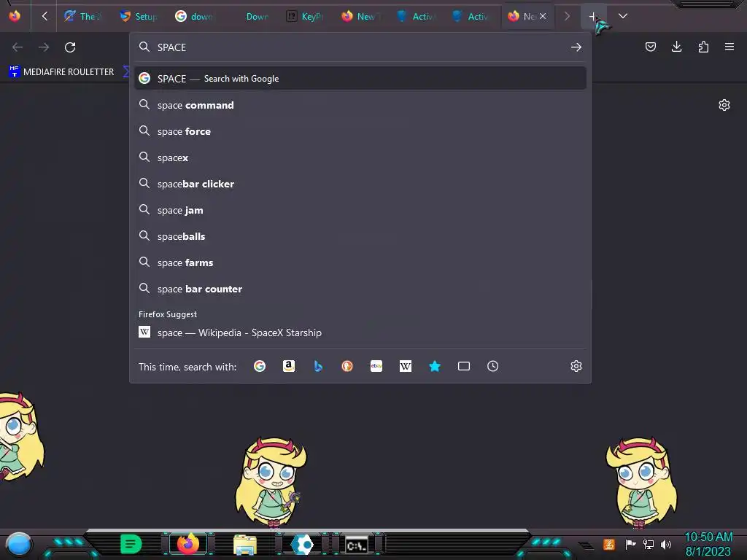
Task: Click the orange tray application icon
Action: (x=609, y=544)
